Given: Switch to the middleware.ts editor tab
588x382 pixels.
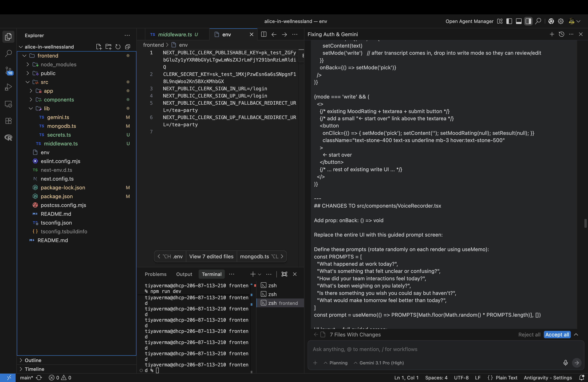Looking at the screenshot, I should click(175, 35).
